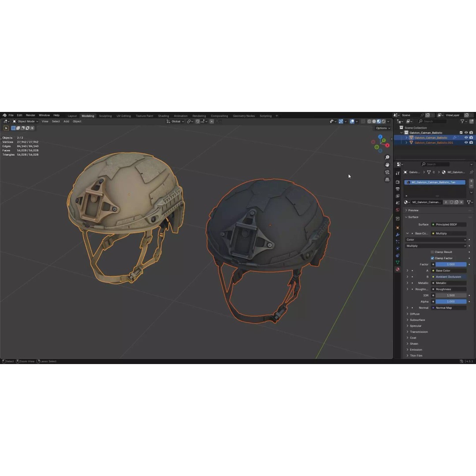Open the viewport Options dropdown
This screenshot has height=476, width=476.
coord(383,128)
